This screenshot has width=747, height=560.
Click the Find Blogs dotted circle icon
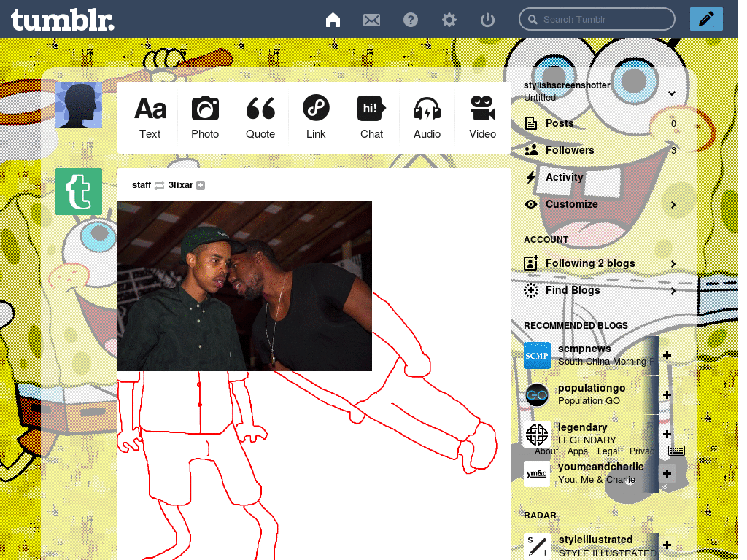coord(531,290)
